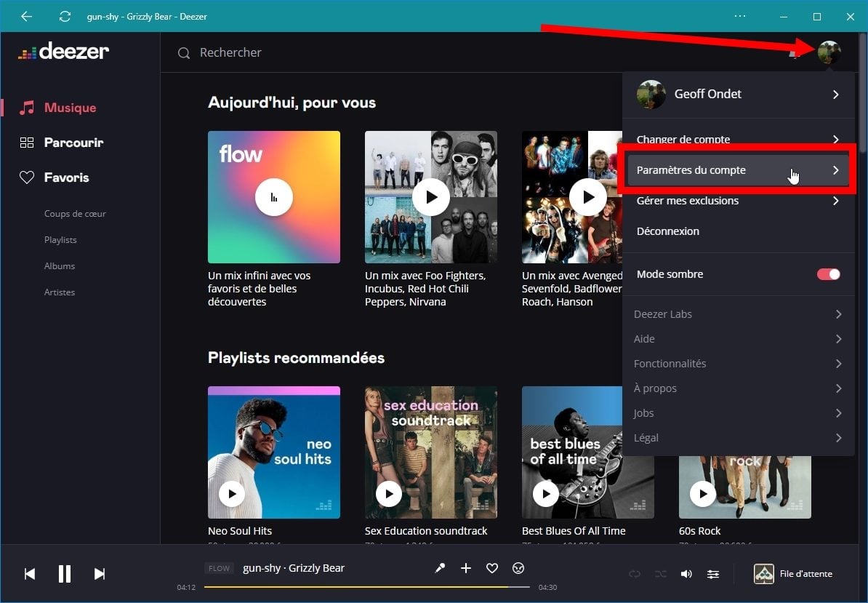Click the queue album art thumbnail
The width and height of the screenshot is (868, 603).
click(x=764, y=574)
